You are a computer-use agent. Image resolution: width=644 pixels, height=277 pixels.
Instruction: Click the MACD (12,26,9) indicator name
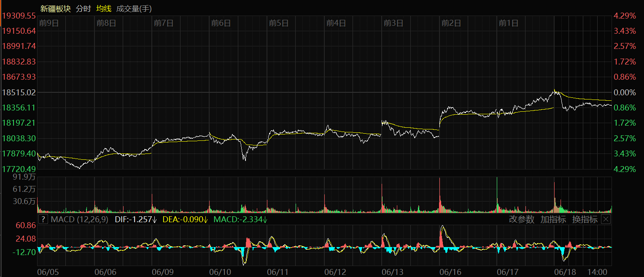pyautogui.click(x=79, y=219)
